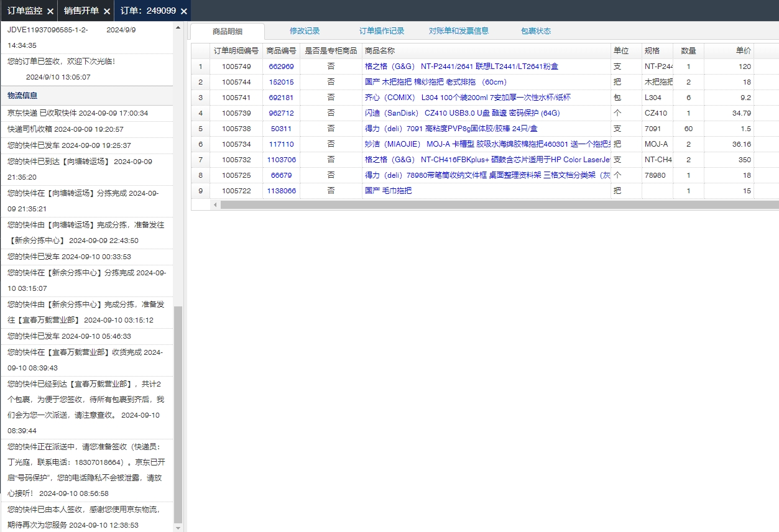
Task: Switch to the 订单监控 tab
Action: pyautogui.click(x=25, y=11)
